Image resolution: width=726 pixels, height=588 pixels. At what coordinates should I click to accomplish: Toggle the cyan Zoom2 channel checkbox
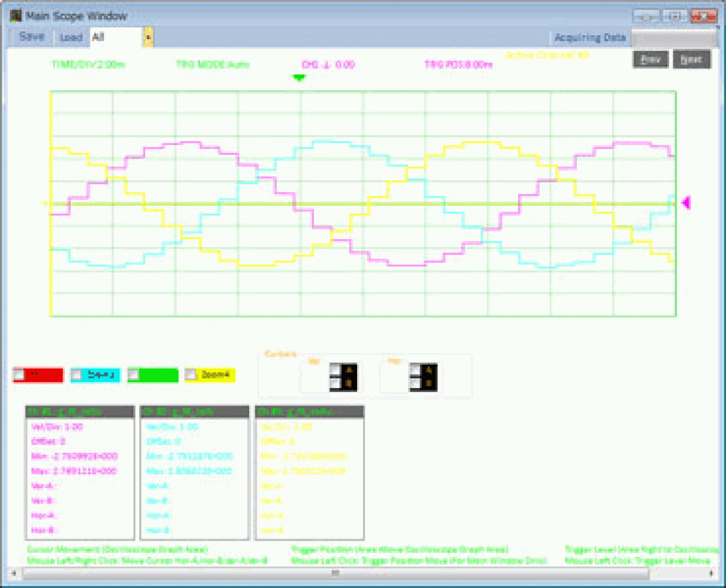click(75, 374)
